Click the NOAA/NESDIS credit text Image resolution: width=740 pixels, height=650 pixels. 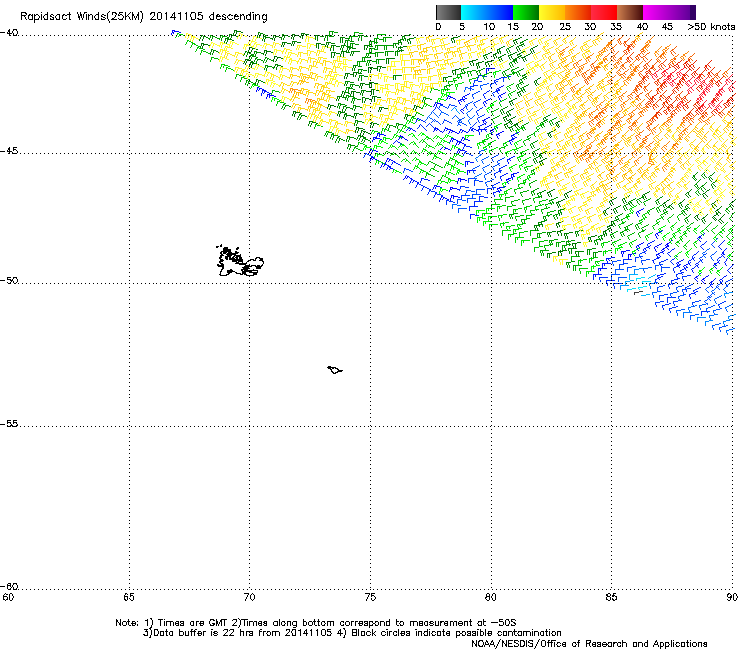589,644
